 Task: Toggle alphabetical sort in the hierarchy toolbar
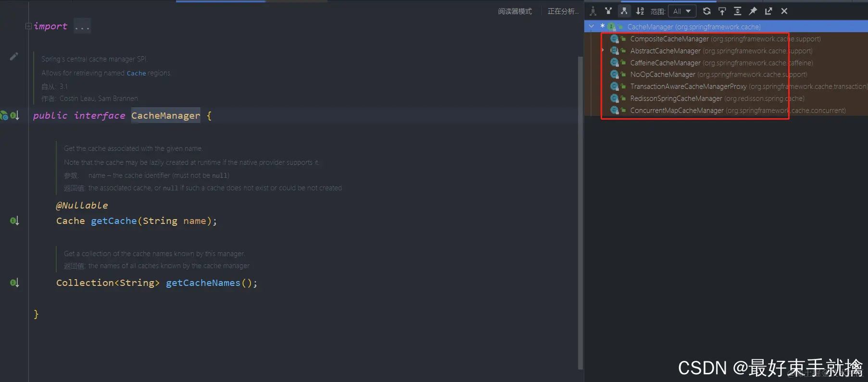pos(640,11)
